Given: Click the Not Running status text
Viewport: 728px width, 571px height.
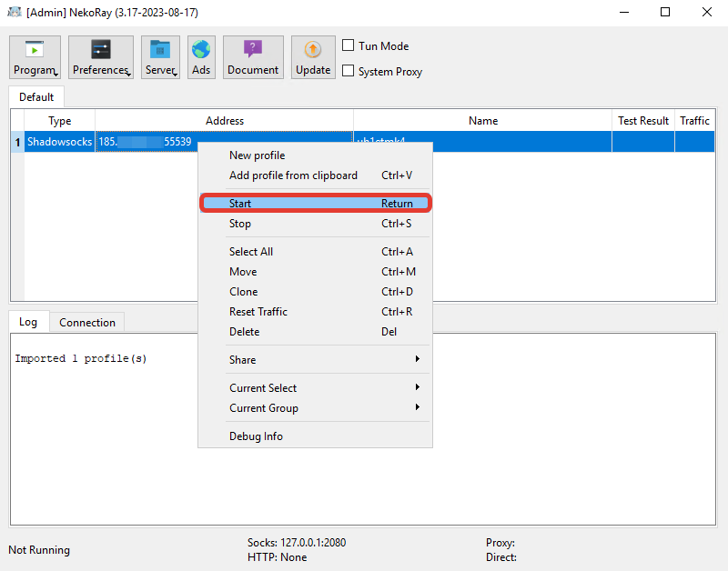Looking at the screenshot, I should pyautogui.click(x=39, y=550).
